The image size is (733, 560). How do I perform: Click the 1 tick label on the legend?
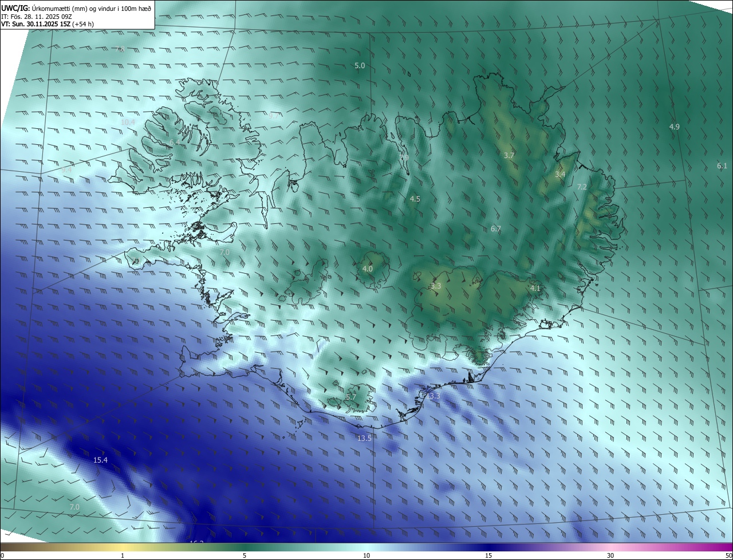123,555
